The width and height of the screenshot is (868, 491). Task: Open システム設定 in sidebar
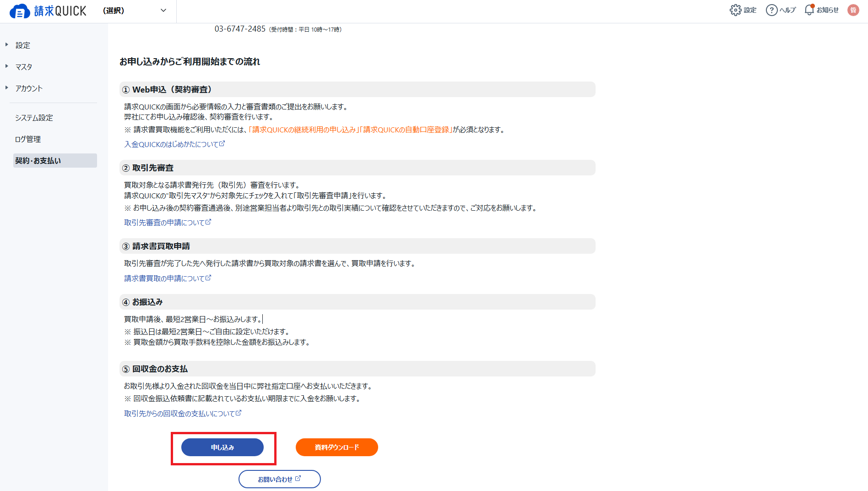tap(34, 118)
